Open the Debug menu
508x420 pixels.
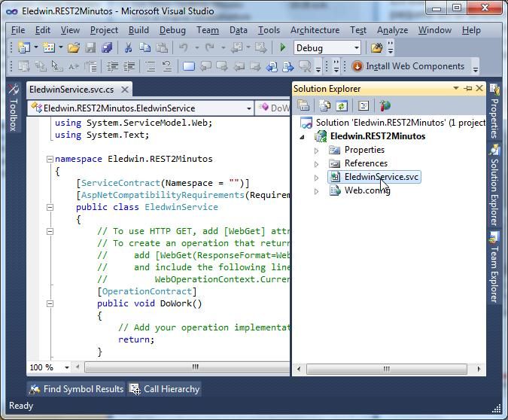tap(172, 30)
